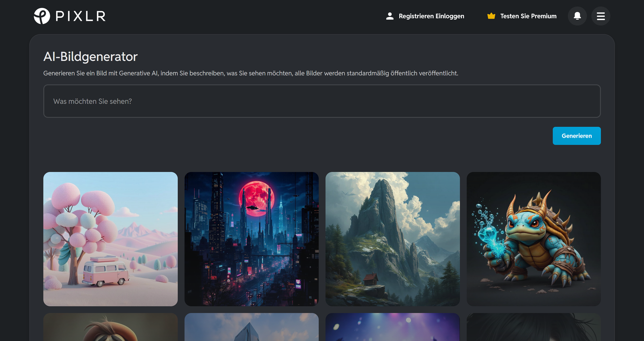Click the PIXLR wordmark text
The image size is (644, 341).
81,16
